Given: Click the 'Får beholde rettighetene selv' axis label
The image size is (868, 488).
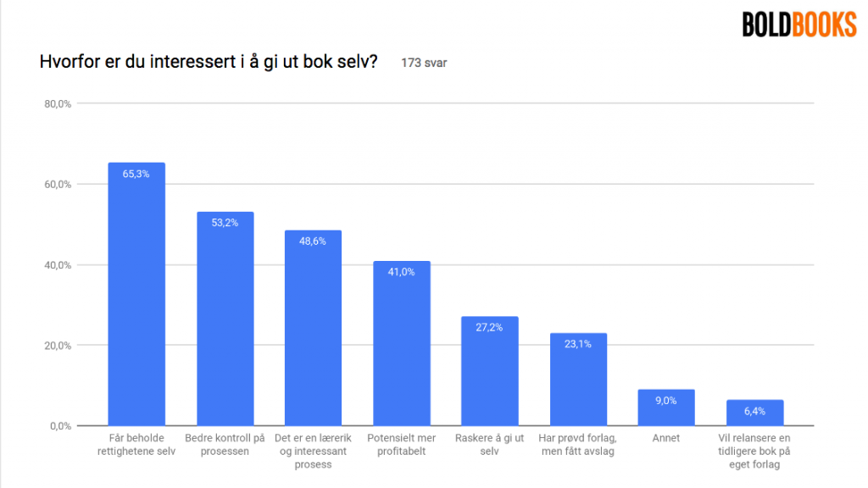Looking at the screenshot, I should pos(136,445).
